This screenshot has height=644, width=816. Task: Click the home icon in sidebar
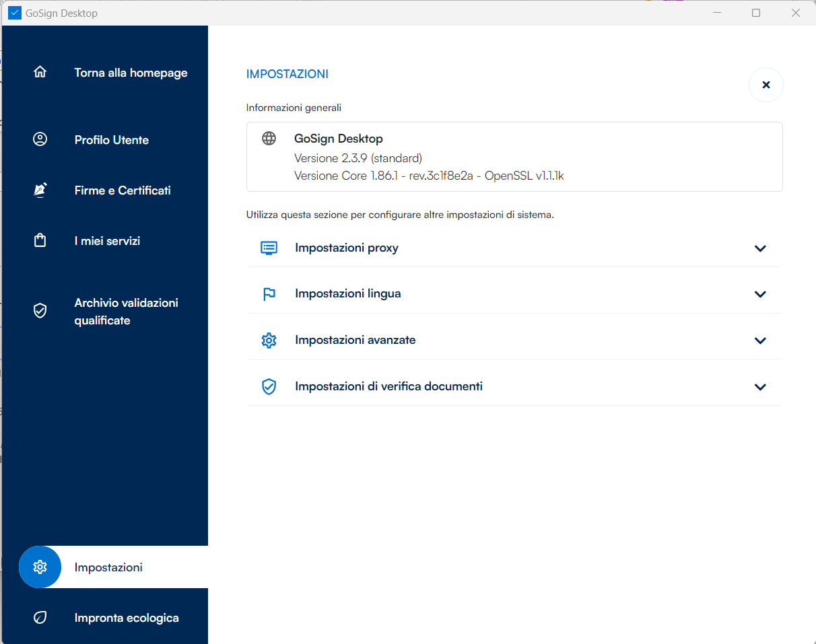coord(40,72)
